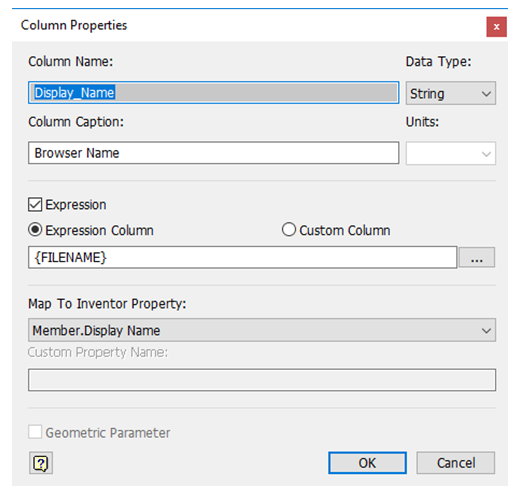
Task: Close the Column Properties dialog
Action: coord(497,27)
